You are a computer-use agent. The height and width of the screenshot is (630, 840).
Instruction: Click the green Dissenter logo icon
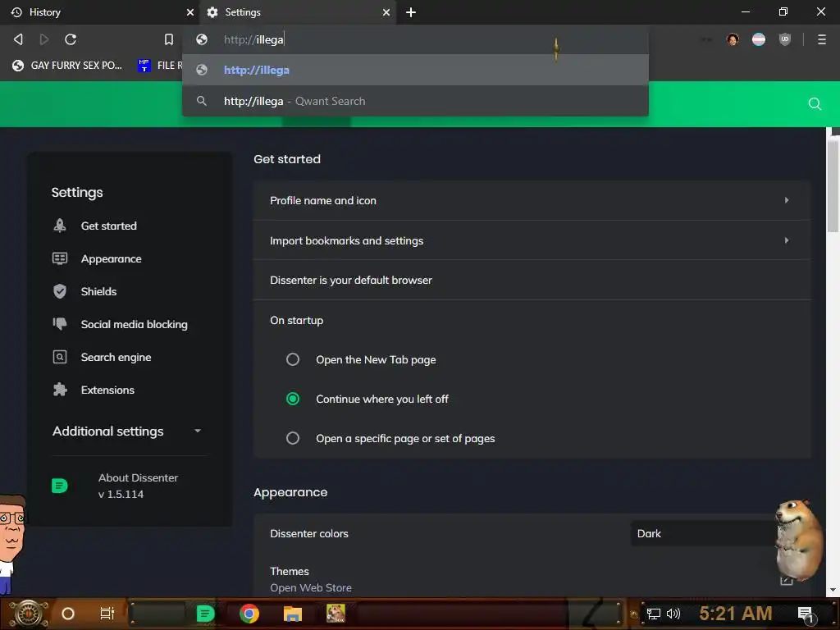point(60,486)
